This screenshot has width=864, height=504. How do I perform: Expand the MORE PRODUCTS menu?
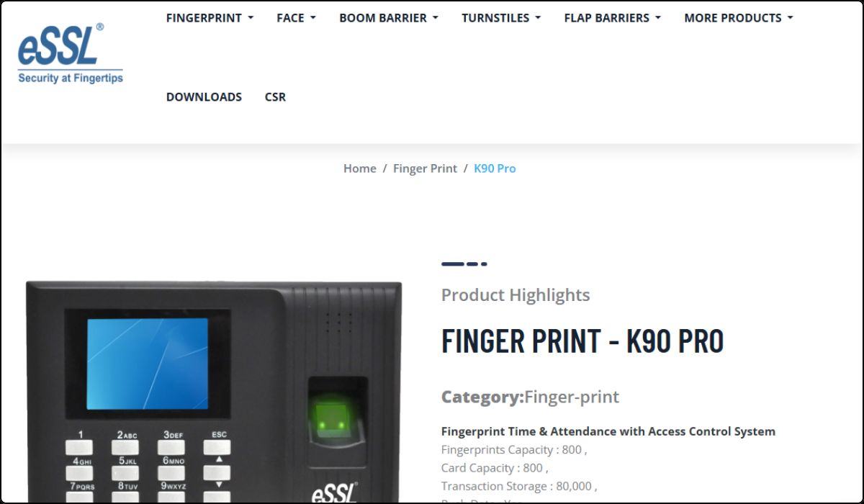point(739,18)
